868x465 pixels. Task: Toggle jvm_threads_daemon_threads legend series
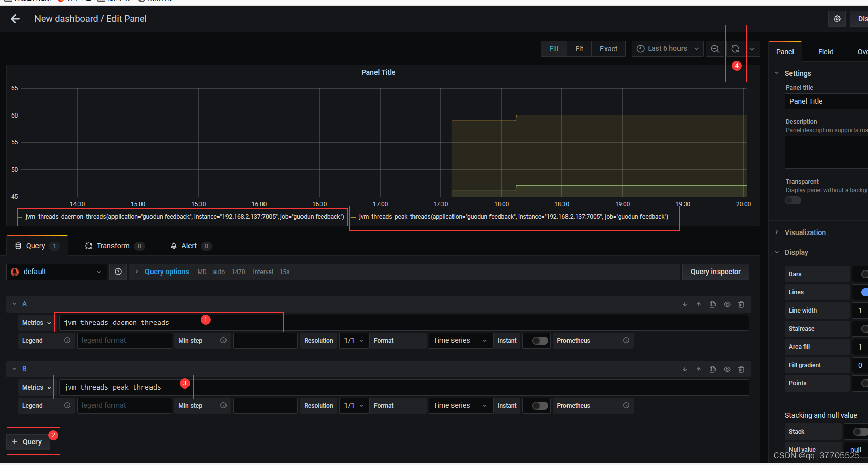tap(184, 217)
